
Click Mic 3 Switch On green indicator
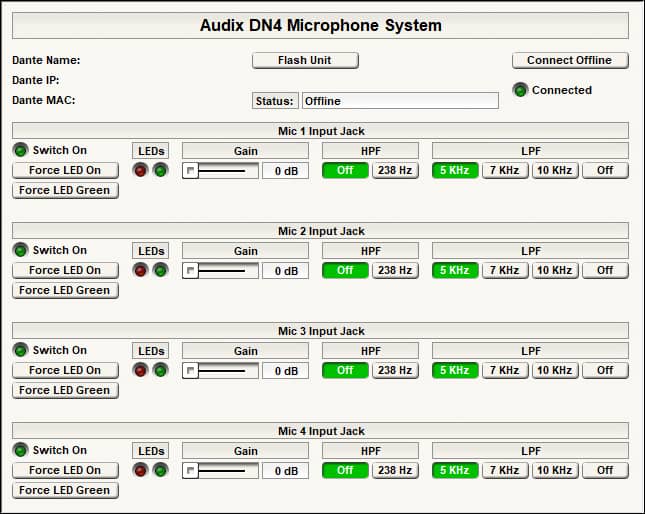(x=20, y=350)
